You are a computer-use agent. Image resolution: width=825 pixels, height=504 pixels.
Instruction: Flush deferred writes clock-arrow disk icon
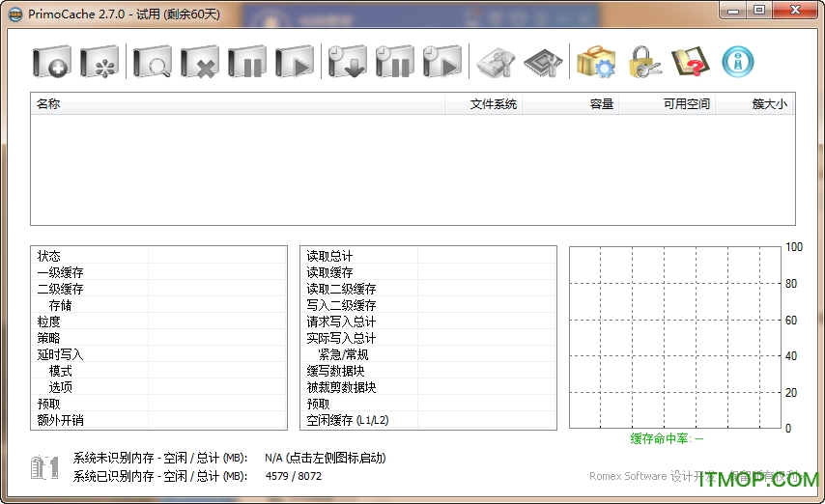click(347, 62)
